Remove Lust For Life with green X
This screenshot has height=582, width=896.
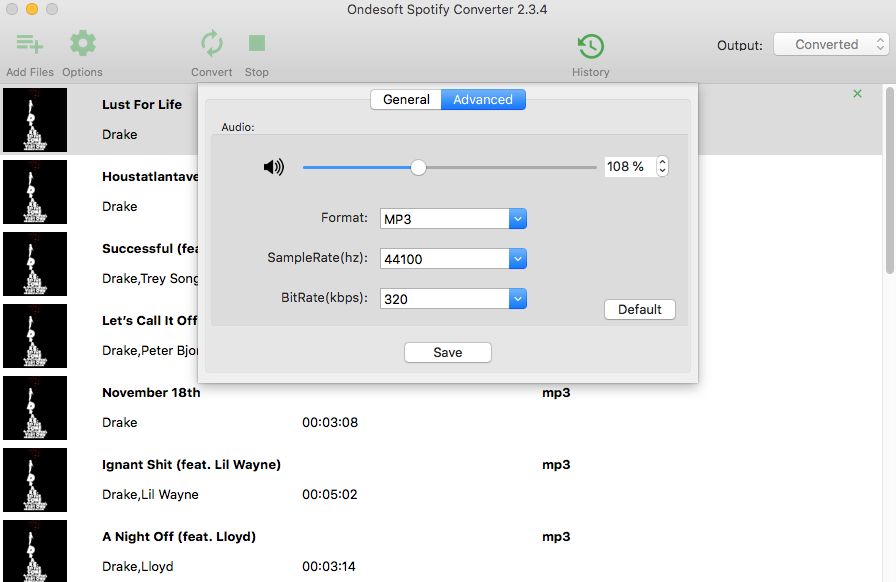click(x=857, y=94)
